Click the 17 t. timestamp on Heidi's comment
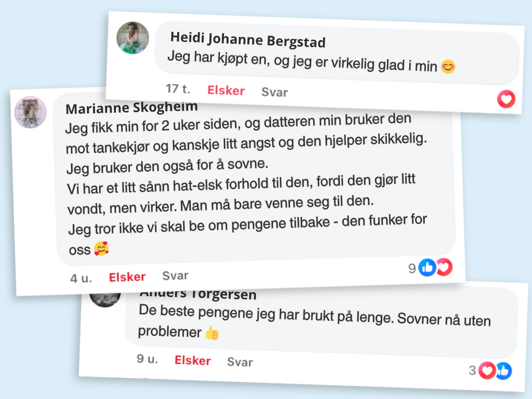Screen dimensions: 532x399 [x=178, y=89]
